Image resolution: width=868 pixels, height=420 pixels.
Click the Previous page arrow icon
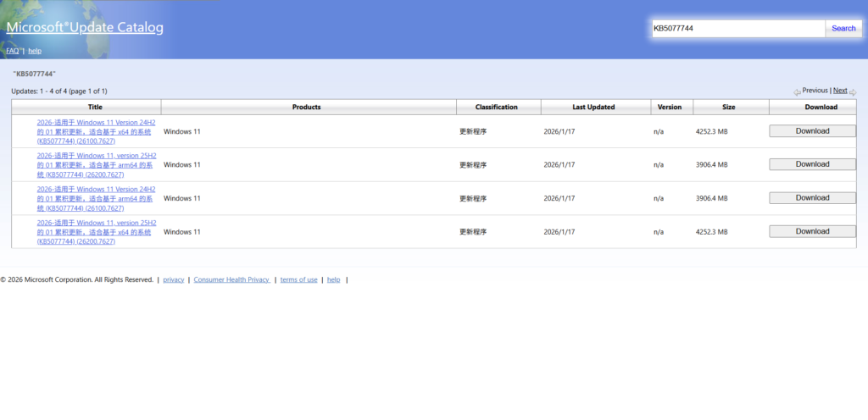pyautogui.click(x=797, y=91)
